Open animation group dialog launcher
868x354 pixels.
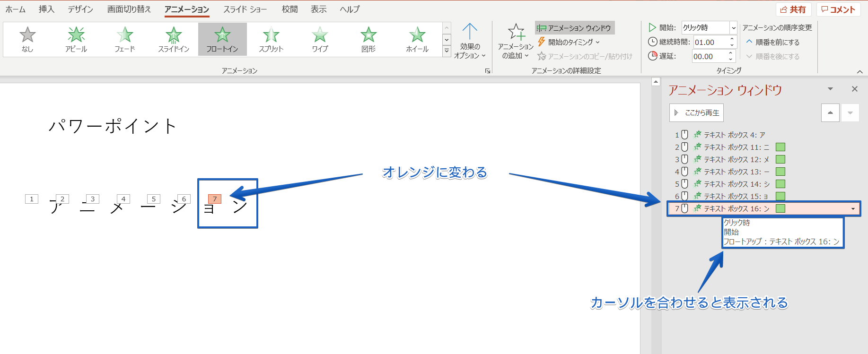coord(488,71)
